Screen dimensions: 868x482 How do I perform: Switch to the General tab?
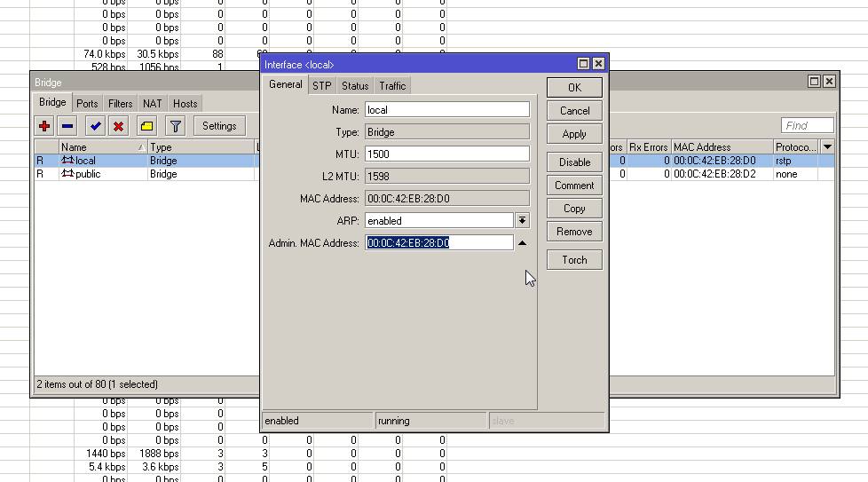point(285,84)
